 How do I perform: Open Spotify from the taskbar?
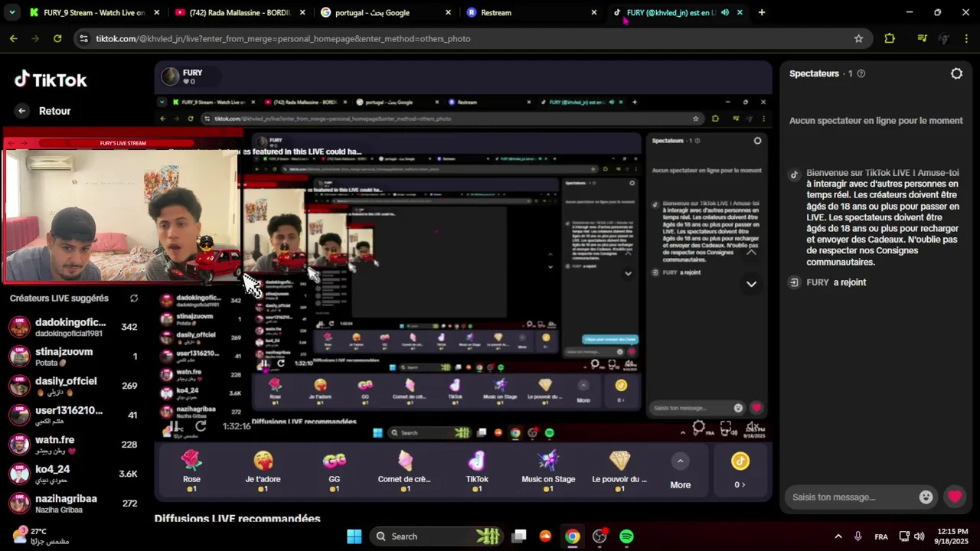pyautogui.click(x=626, y=536)
